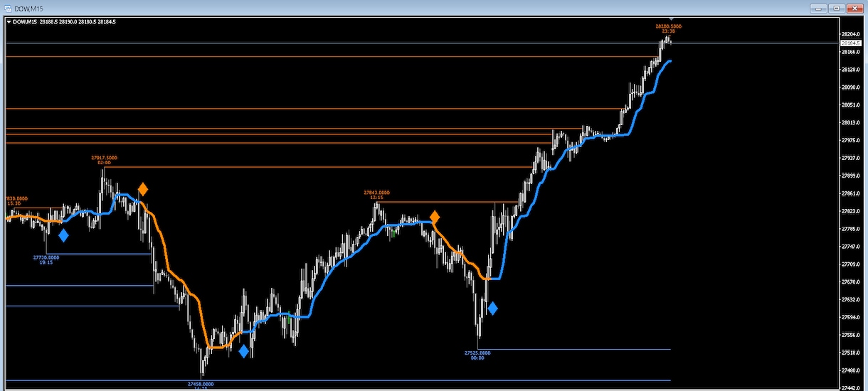Viewport: 868px width, 391px height.
Task: Click the 27556.0 value on the price scale
Action: pyautogui.click(x=850, y=335)
